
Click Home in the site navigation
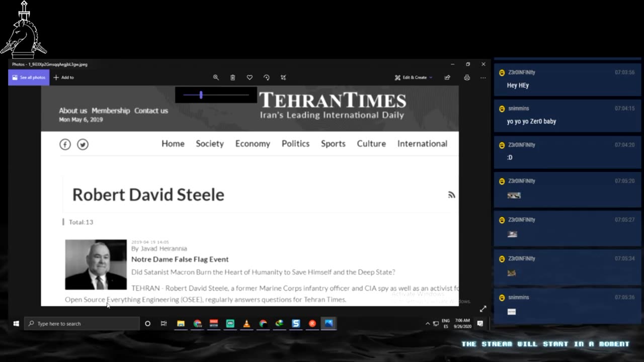coord(173,144)
